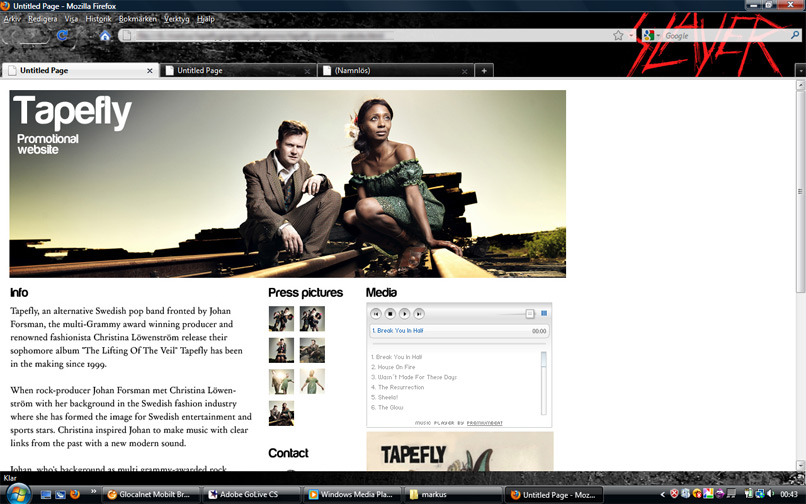Close the second Untitled Page tab
The height and width of the screenshot is (504, 806).
(307, 71)
